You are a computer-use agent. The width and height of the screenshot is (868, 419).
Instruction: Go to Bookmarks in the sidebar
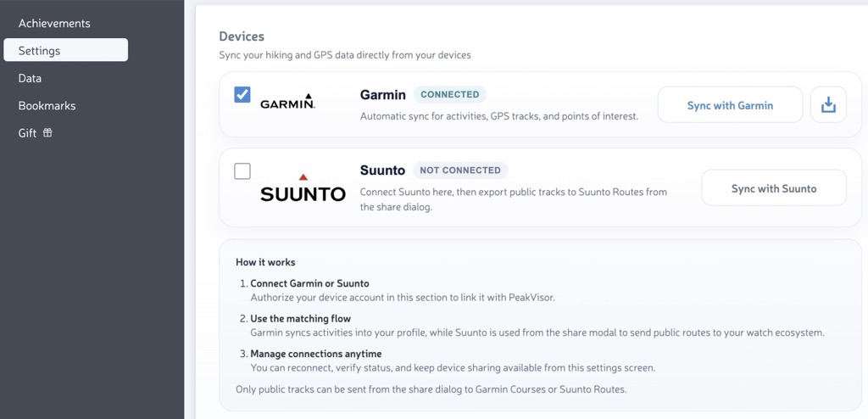(x=47, y=105)
